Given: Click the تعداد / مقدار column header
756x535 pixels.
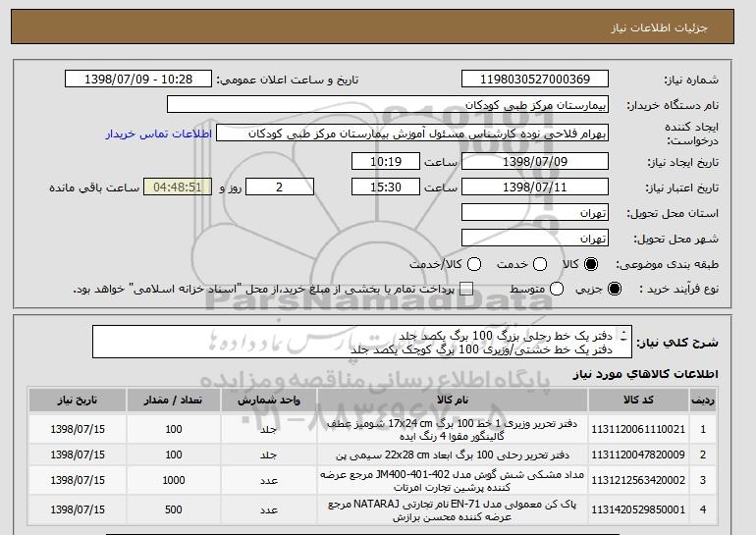Looking at the screenshot, I should click(174, 401).
